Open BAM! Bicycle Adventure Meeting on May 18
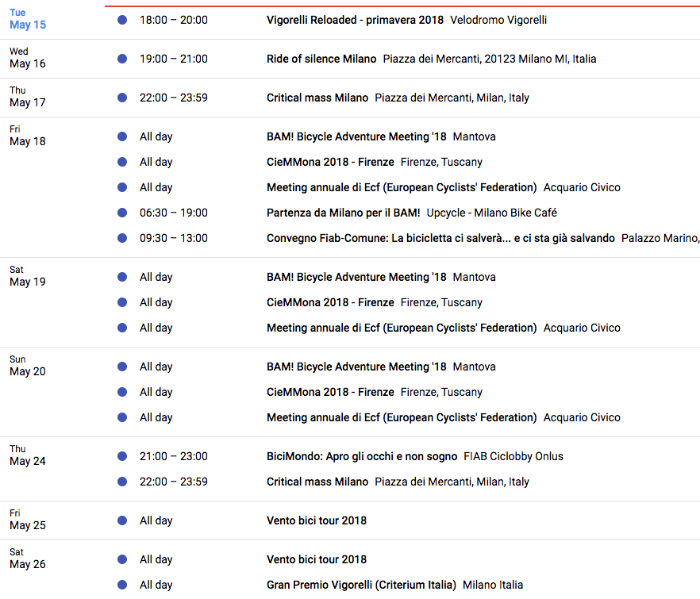The image size is (700, 599). click(x=356, y=136)
